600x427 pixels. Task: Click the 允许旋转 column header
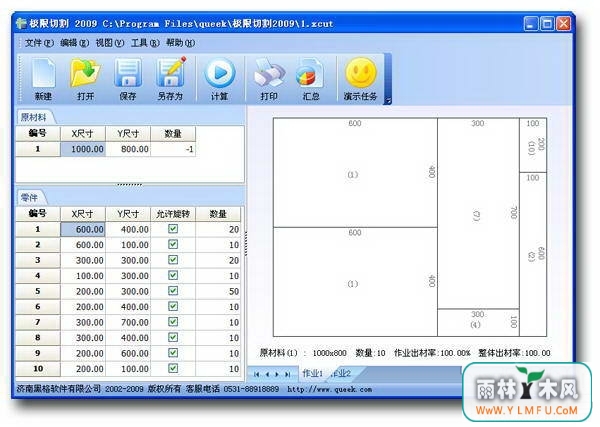tap(173, 214)
